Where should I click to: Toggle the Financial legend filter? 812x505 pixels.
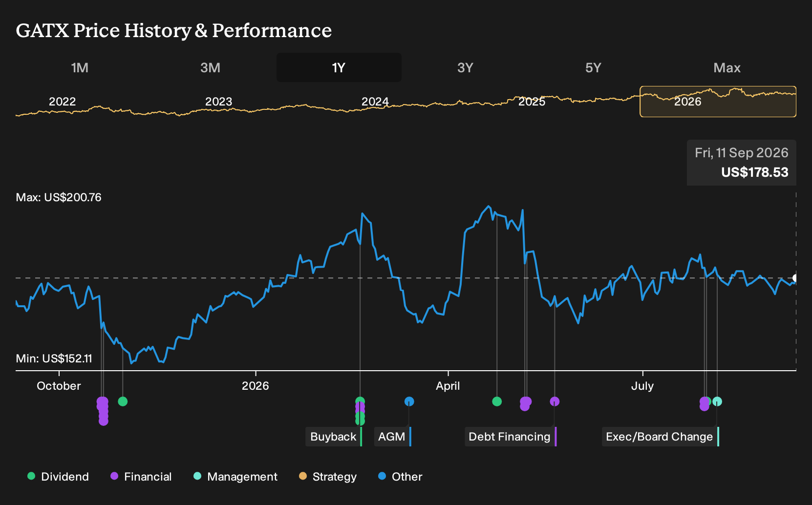click(141, 477)
